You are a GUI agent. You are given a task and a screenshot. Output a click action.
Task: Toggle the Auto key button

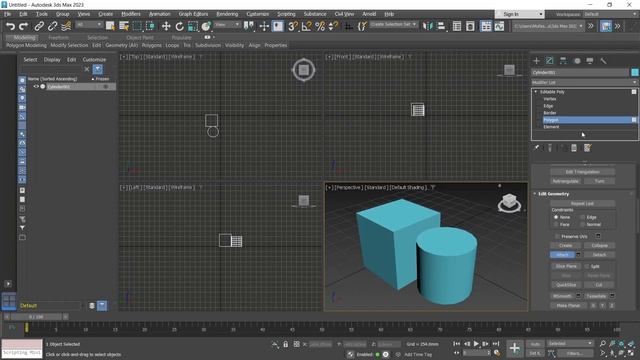tap(535, 344)
